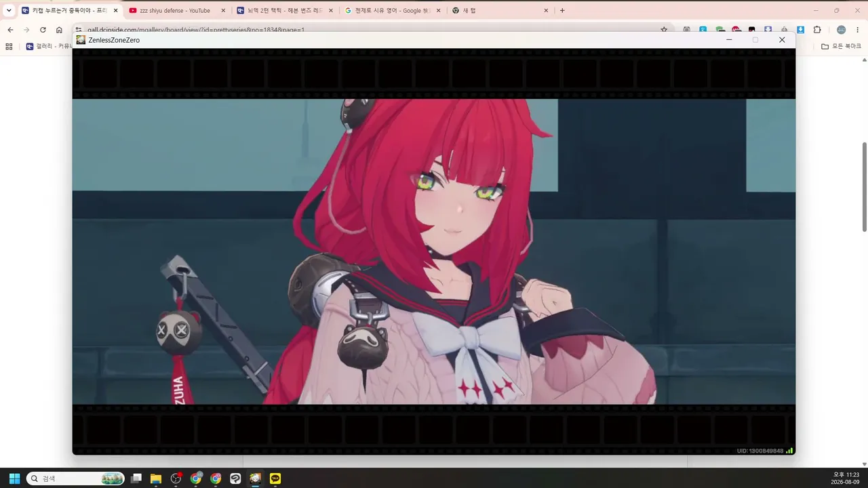
Task: Bookmark this page with the star icon
Action: (x=664, y=30)
